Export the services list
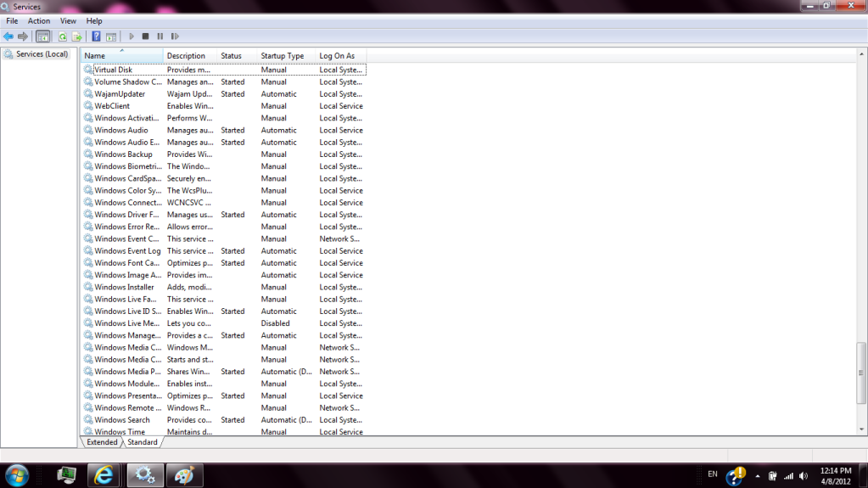This screenshot has width=868, height=488. click(x=77, y=36)
